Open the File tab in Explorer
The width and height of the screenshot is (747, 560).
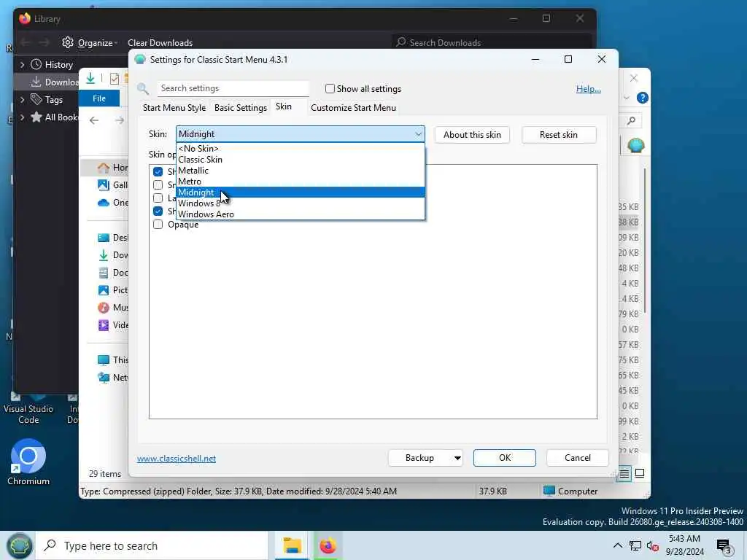coord(99,98)
